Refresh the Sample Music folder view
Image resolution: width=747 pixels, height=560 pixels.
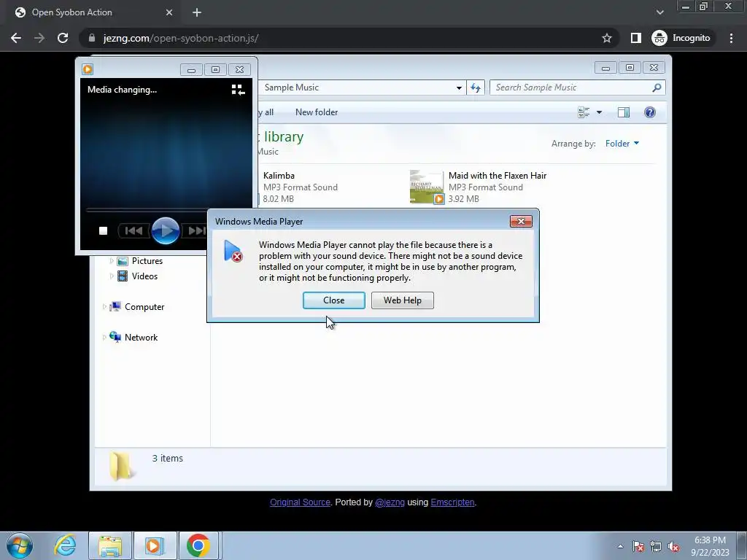476,87
